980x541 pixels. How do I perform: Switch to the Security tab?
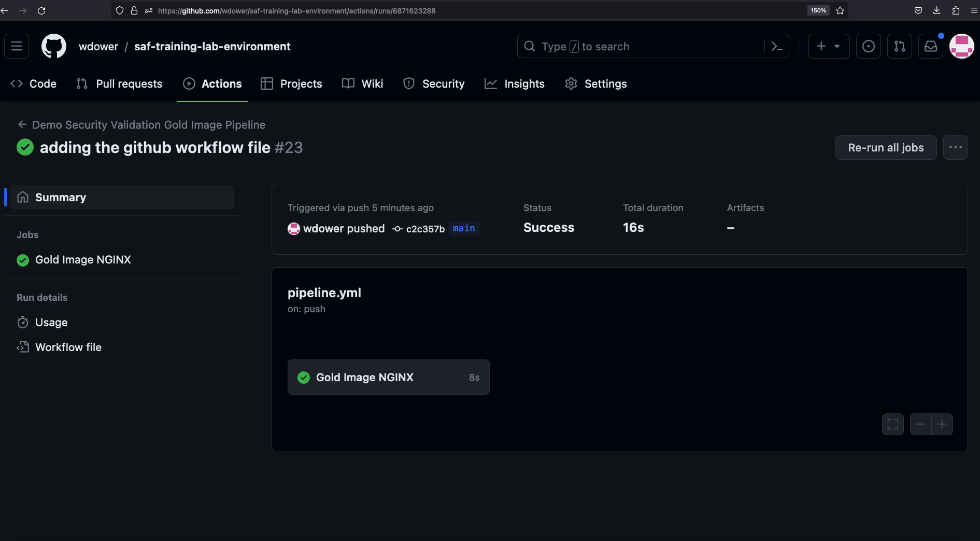pos(434,84)
